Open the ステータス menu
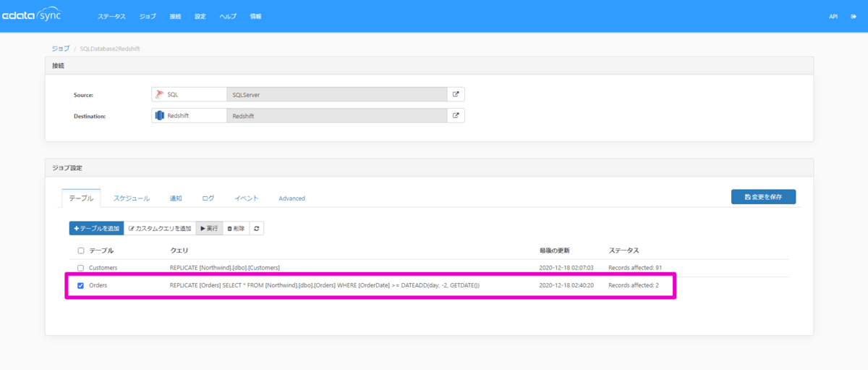This screenshot has width=868, height=370. point(111,16)
